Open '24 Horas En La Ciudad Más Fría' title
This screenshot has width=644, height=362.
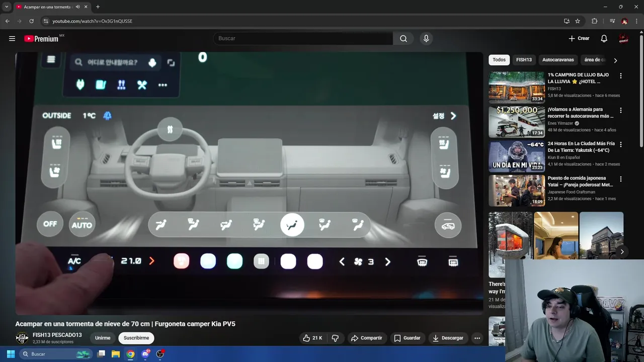click(581, 147)
